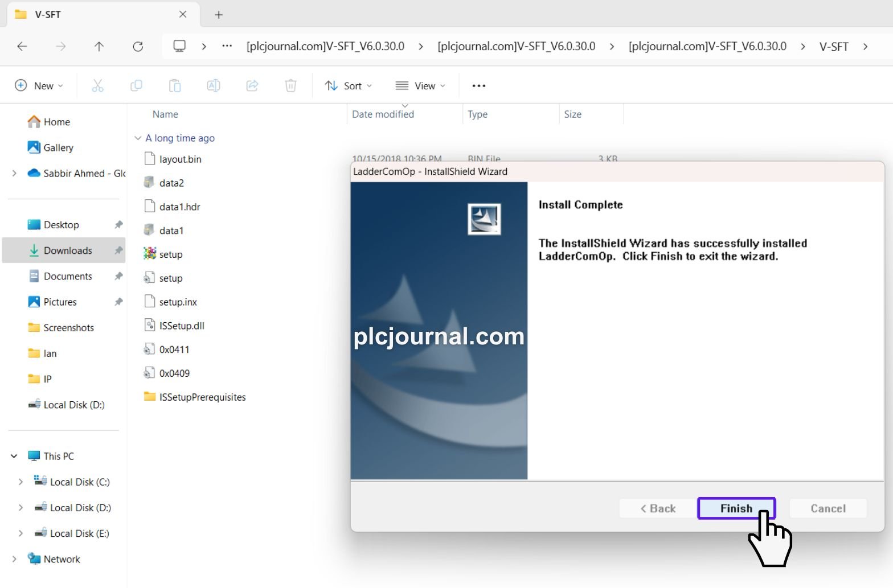Expand chevron after V-SFT breadcrumb

(866, 47)
